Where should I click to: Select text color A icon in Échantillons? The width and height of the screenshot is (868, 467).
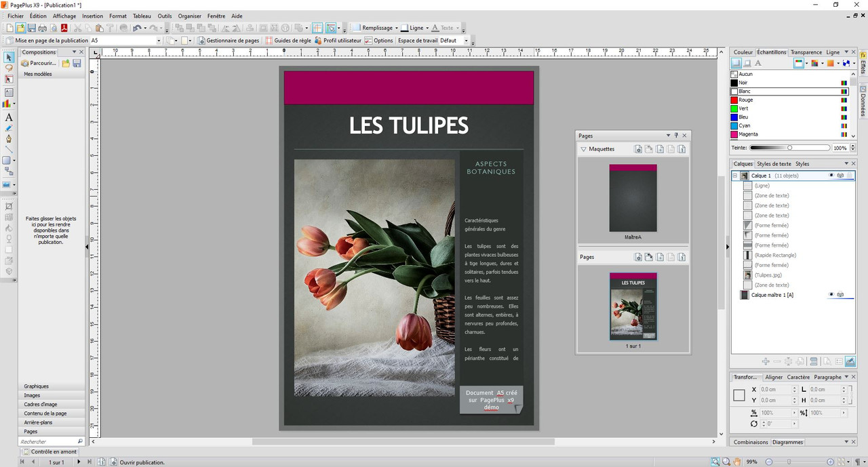(x=758, y=63)
